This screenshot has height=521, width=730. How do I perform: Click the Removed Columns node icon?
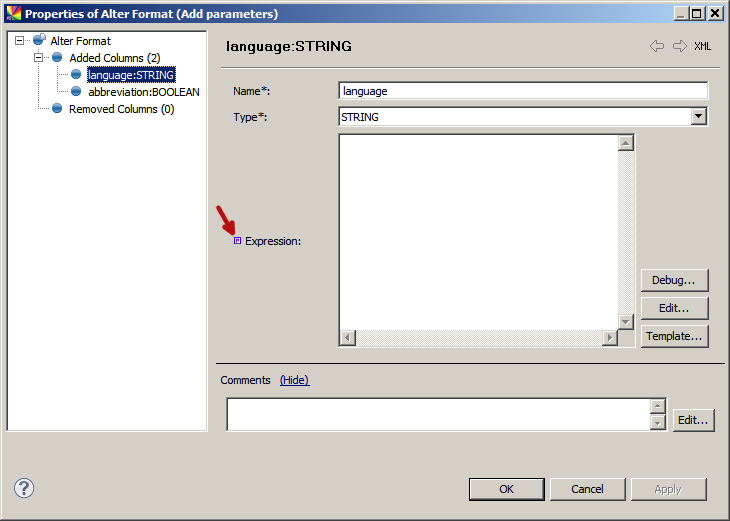click(57, 109)
